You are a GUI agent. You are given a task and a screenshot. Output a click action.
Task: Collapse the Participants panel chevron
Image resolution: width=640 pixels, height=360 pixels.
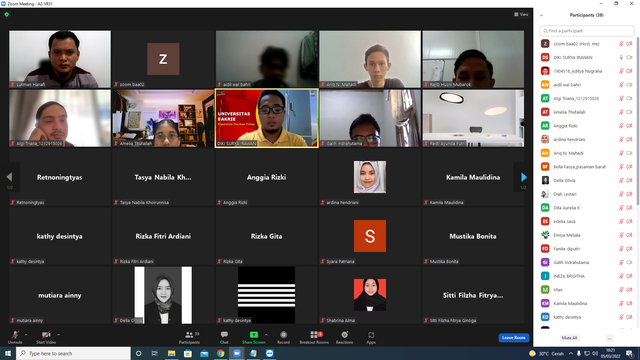click(541, 16)
